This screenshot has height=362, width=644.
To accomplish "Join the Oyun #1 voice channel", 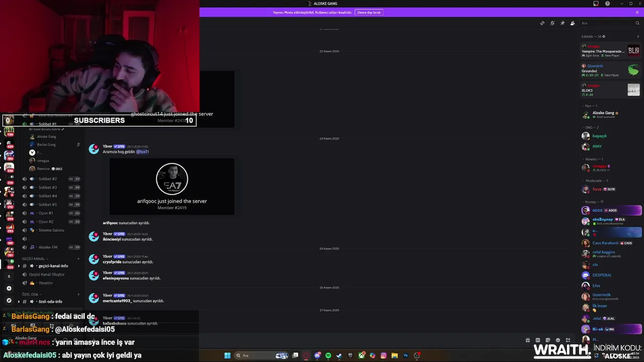I will point(50,213).
